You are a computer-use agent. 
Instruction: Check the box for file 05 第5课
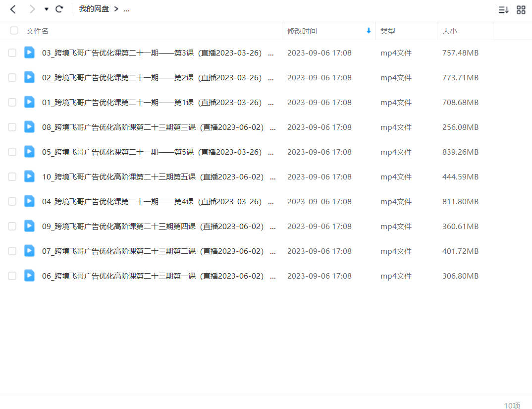point(12,152)
